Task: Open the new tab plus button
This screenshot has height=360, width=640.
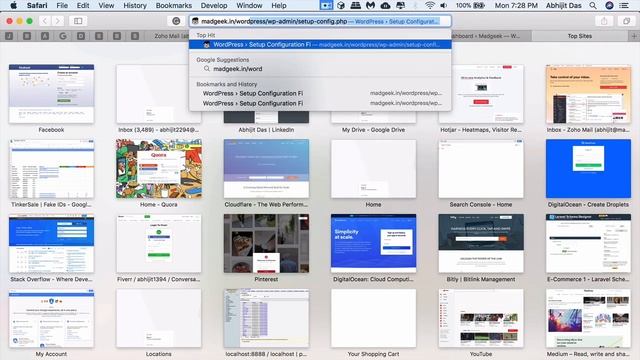Action: click(x=634, y=36)
